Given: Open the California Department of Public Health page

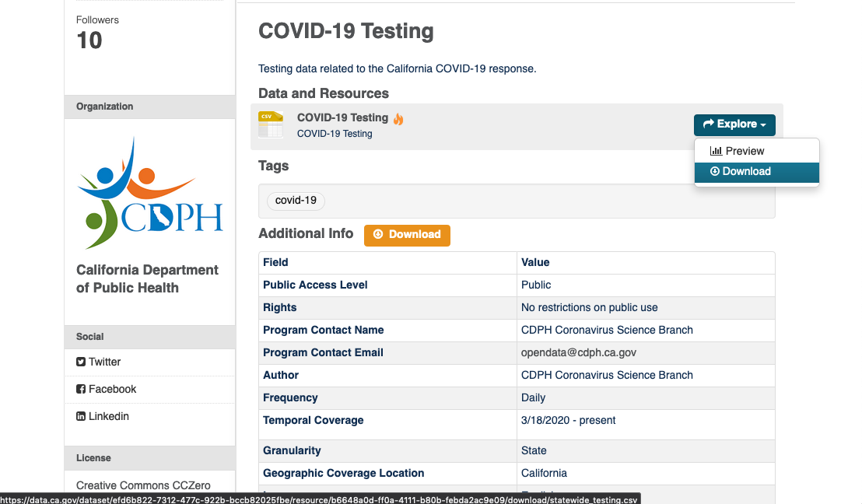Looking at the screenshot, I should coord(147,278).
